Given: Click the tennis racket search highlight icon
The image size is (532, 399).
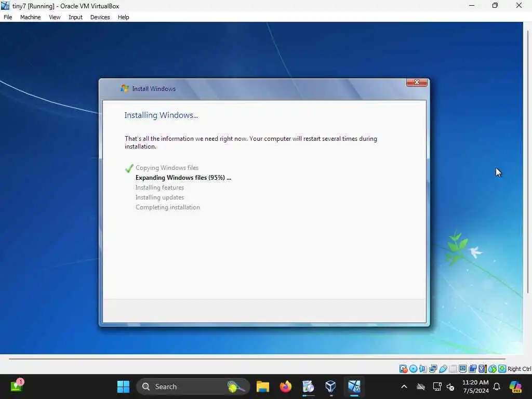Looking at the screenshot, I should pyautogui.click(x=235, y=387).
